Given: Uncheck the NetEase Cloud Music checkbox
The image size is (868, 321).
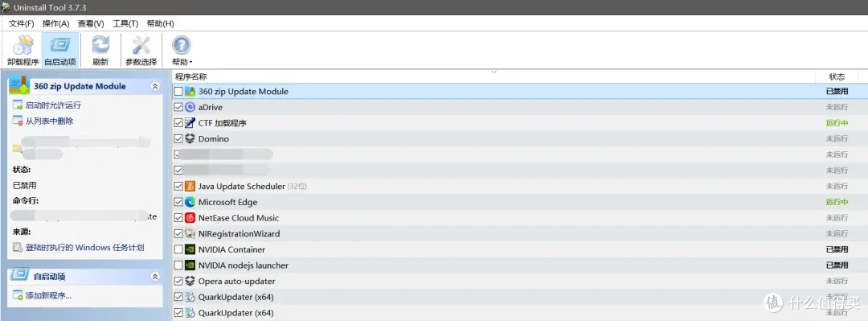Looking at the screenshot, I should [x=178, y=218].
